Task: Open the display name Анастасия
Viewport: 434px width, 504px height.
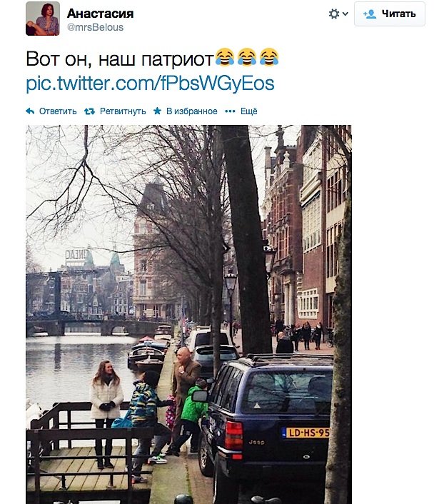Action: 101,14
